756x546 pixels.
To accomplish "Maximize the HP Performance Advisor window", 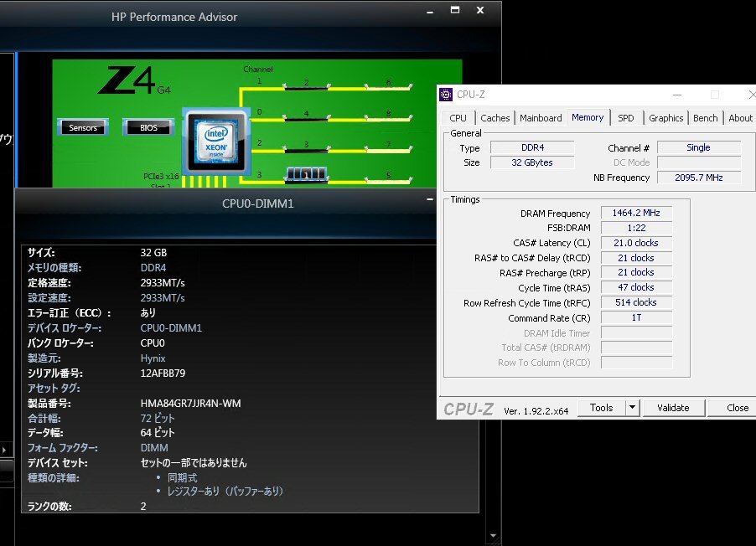I will click(454, 10).
